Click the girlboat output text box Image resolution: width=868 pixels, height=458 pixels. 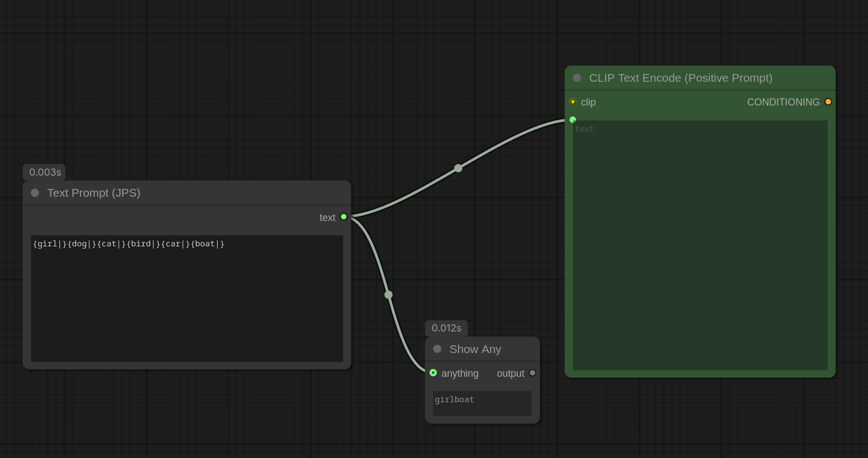point(482,403)
